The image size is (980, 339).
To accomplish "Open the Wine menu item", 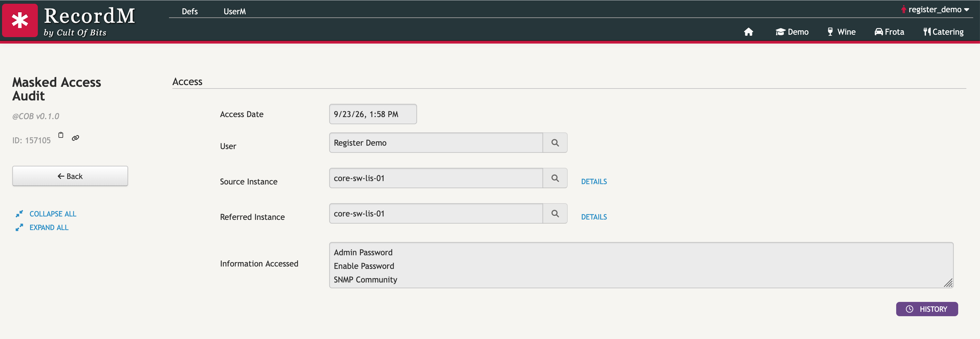I will (x=841, y=32).
